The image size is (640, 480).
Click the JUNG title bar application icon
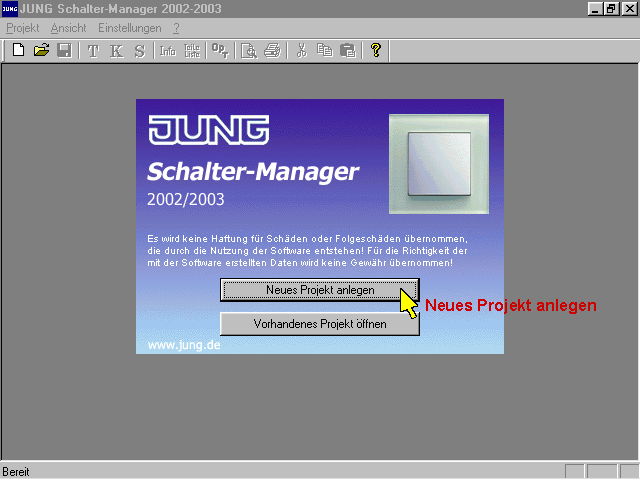coord(10,9)
